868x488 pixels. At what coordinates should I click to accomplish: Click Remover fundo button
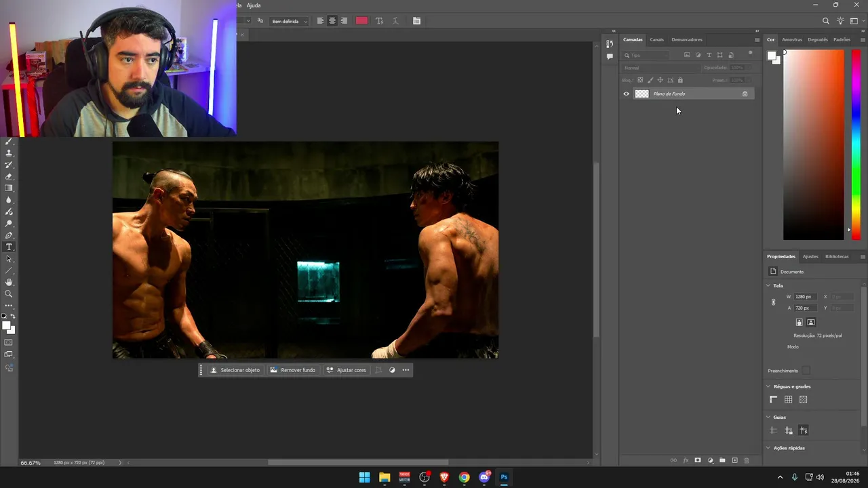[293, 370]
